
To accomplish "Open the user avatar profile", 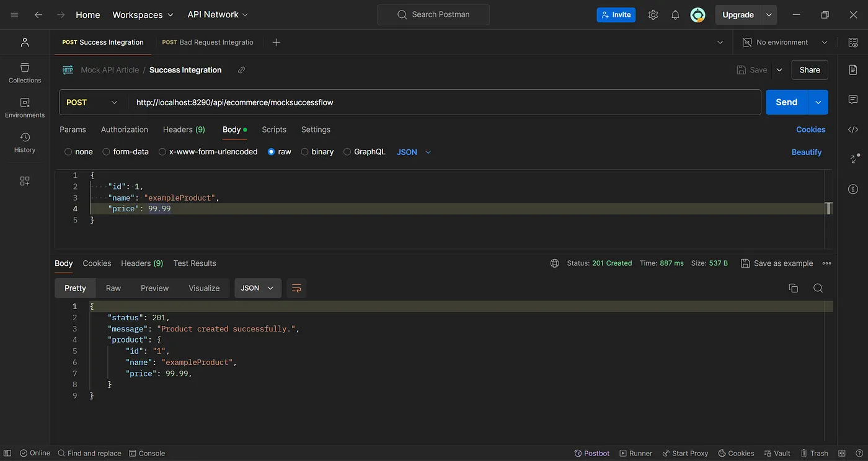I will 698,15.
